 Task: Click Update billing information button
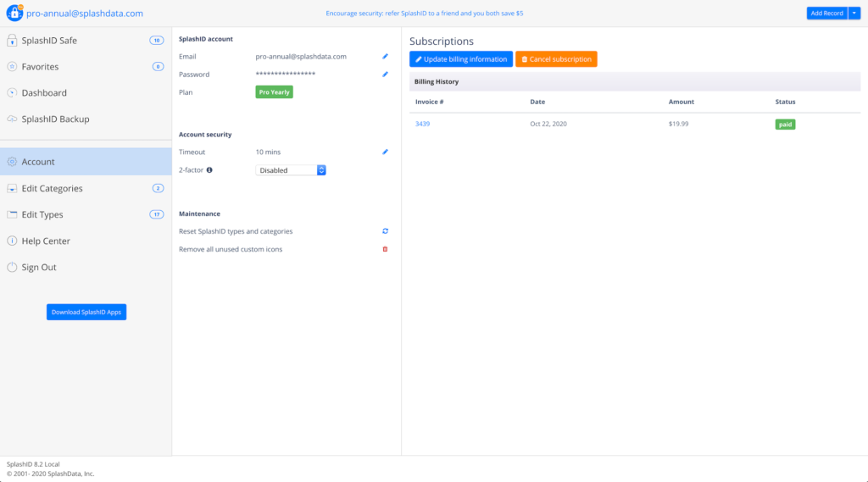[x=461, y=59]
